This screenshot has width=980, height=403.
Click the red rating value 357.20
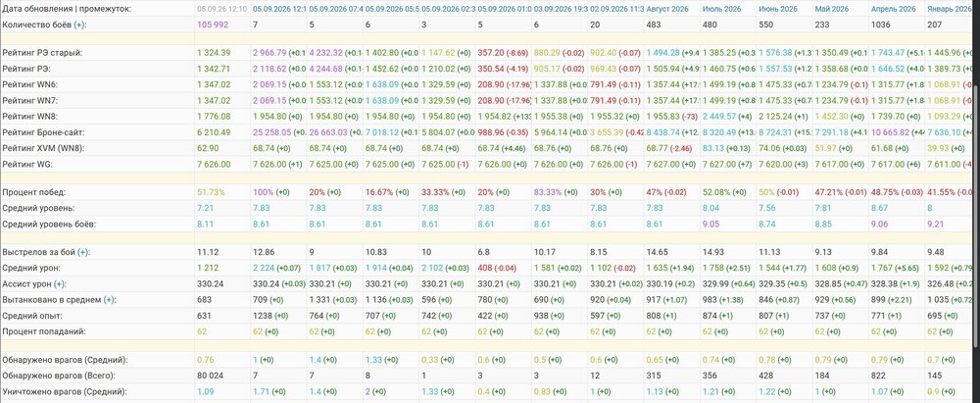click(x=490, y=53)
